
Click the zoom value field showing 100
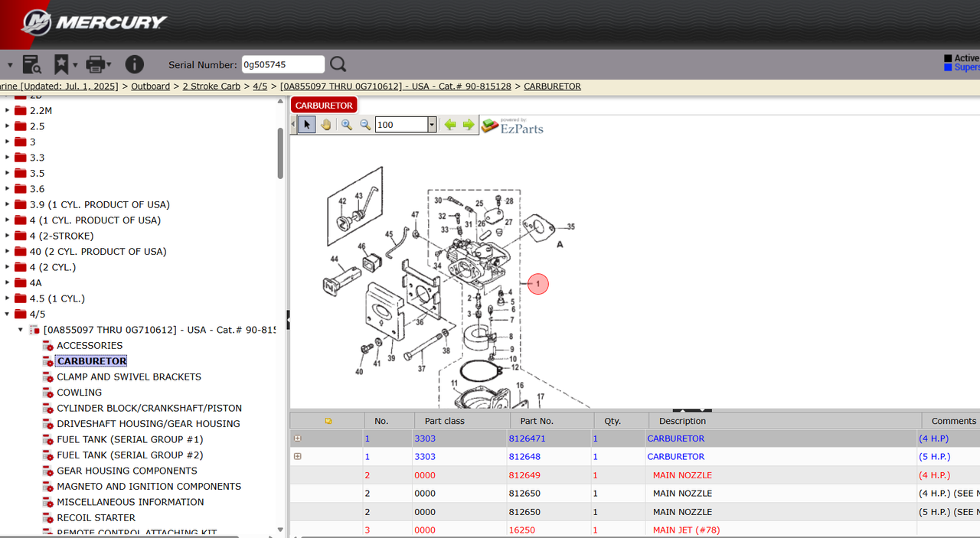[x=401, y=125]
